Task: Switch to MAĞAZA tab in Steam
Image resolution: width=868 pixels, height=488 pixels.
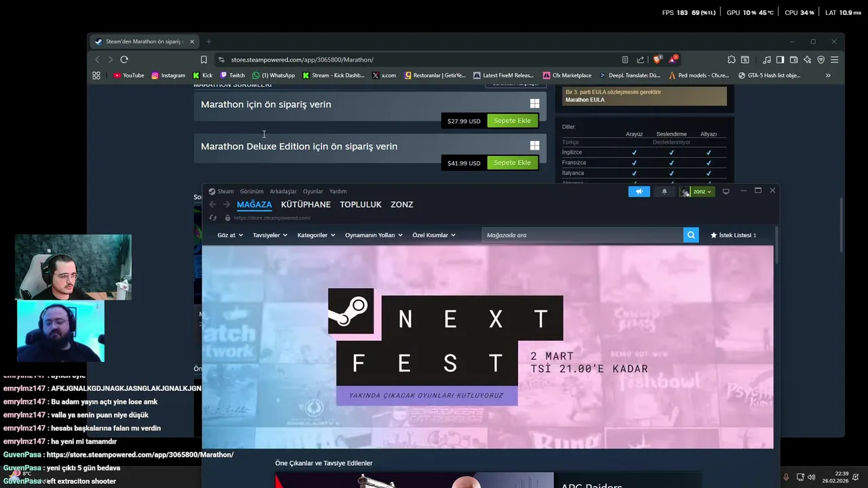Action: [x=254, y=204]
